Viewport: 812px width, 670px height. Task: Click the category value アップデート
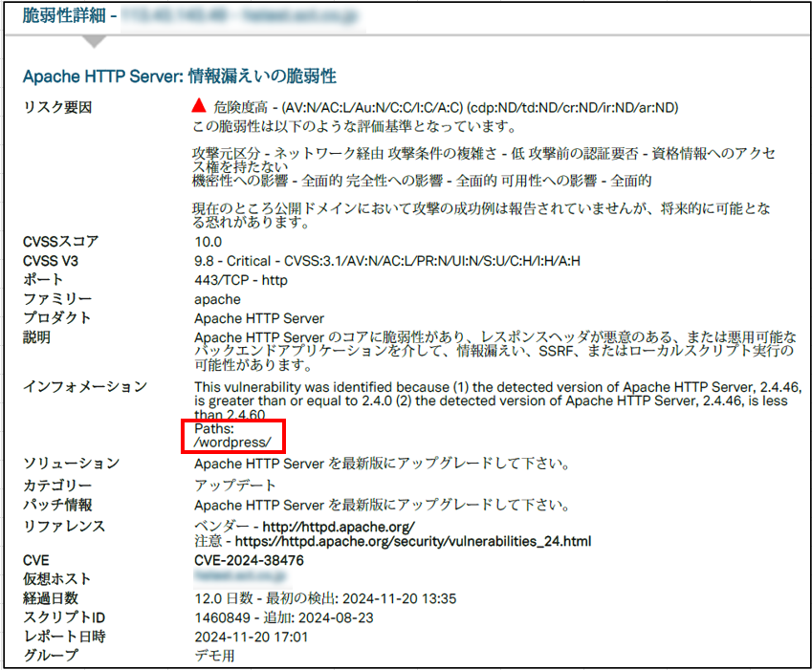(234, 486)
